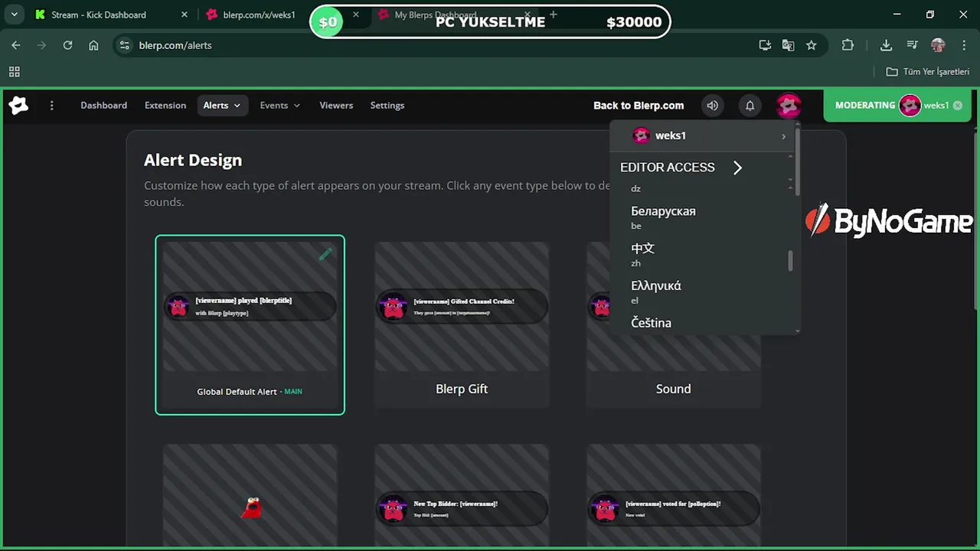Open browser extensions puzzle icon
Viewport: 980px width, 551px height.
tap(848, 45)
